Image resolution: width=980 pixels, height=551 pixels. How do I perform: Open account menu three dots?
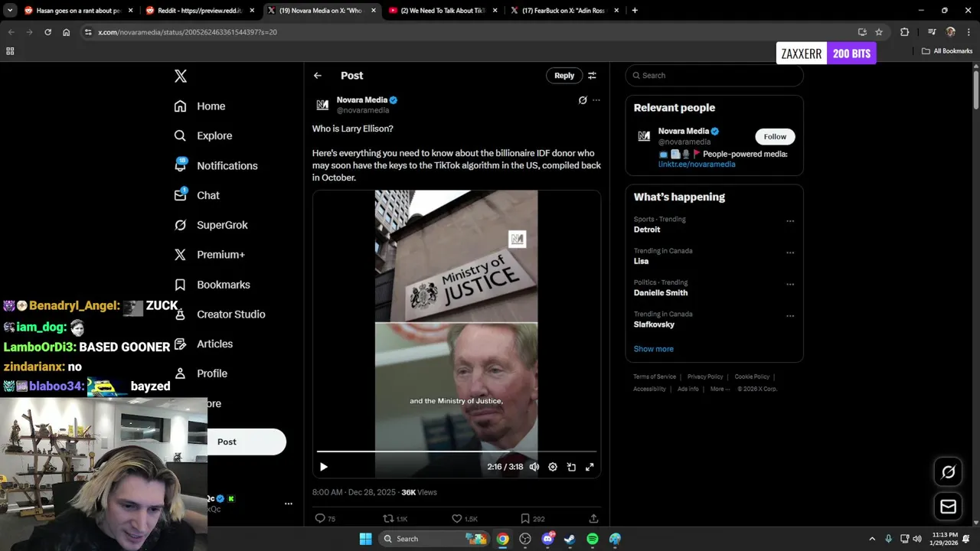click(289, 504)
